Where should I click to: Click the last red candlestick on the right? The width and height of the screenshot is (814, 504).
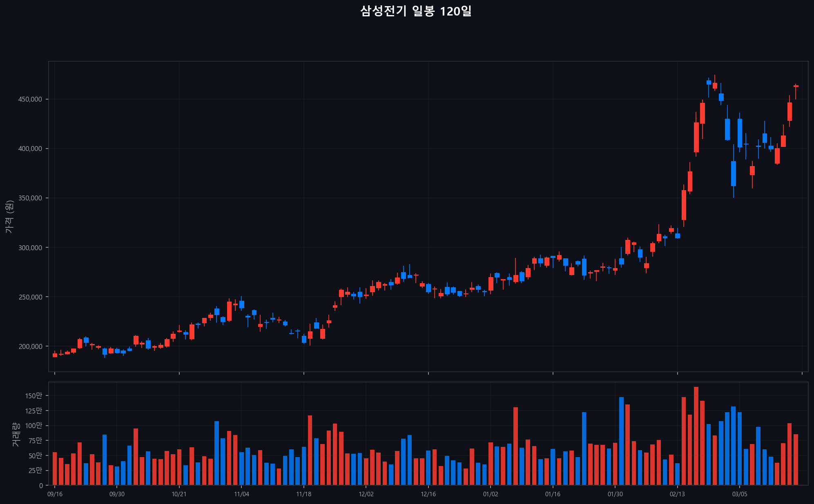(796, 86)
